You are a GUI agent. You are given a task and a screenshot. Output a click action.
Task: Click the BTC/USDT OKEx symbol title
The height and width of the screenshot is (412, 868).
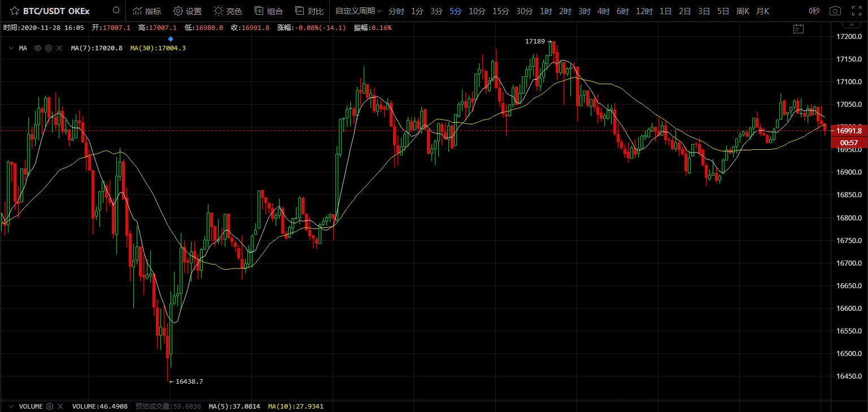click(56, 11)
